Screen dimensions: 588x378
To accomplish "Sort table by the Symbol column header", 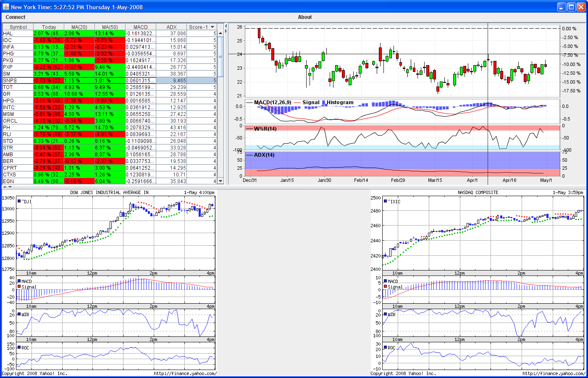I will (x=18, y=27).
